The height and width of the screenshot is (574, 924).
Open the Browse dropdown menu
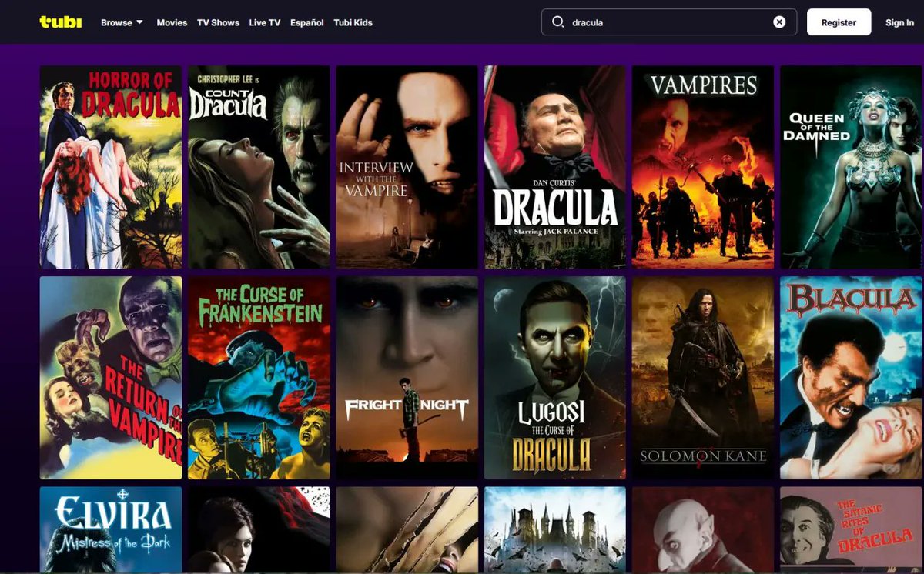pyautogui.click(x=121, y=22)
